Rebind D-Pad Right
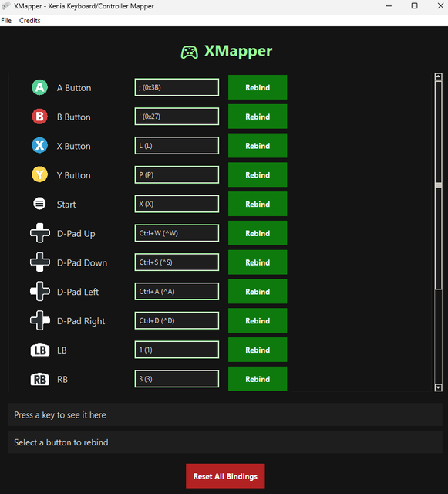Screen dimensions: 448x494 click(258, 320)
